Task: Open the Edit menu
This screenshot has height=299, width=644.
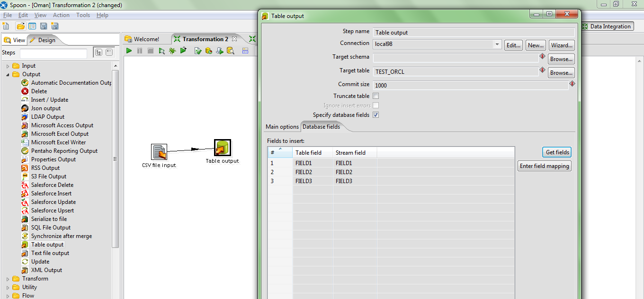Action: pos(23,15)
